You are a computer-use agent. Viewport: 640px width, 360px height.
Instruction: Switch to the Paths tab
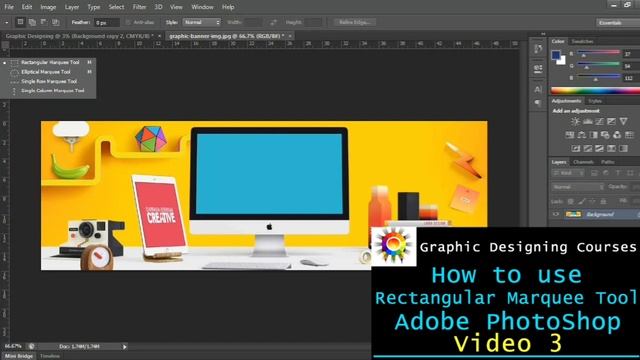click(607, 162)
